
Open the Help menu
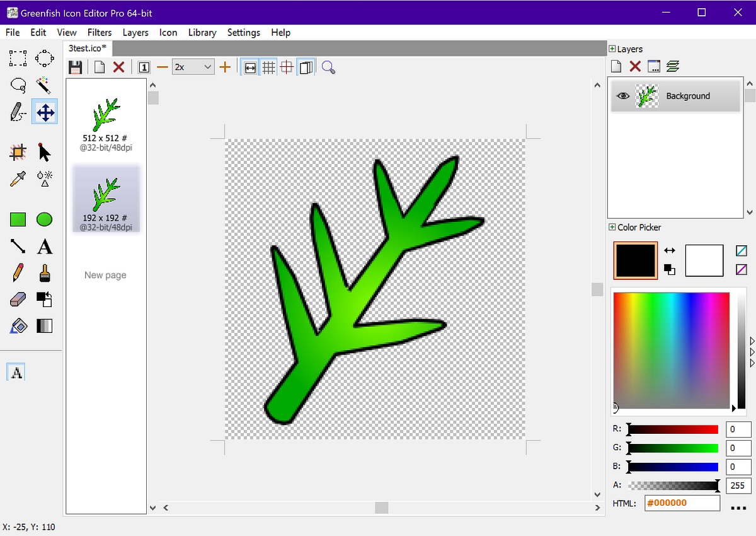click(x=281, y=32)
